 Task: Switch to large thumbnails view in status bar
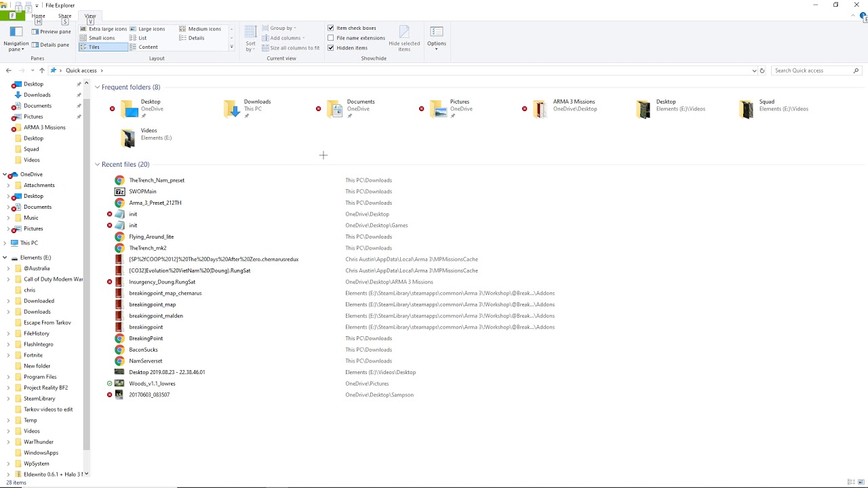(x=860, y=482)
